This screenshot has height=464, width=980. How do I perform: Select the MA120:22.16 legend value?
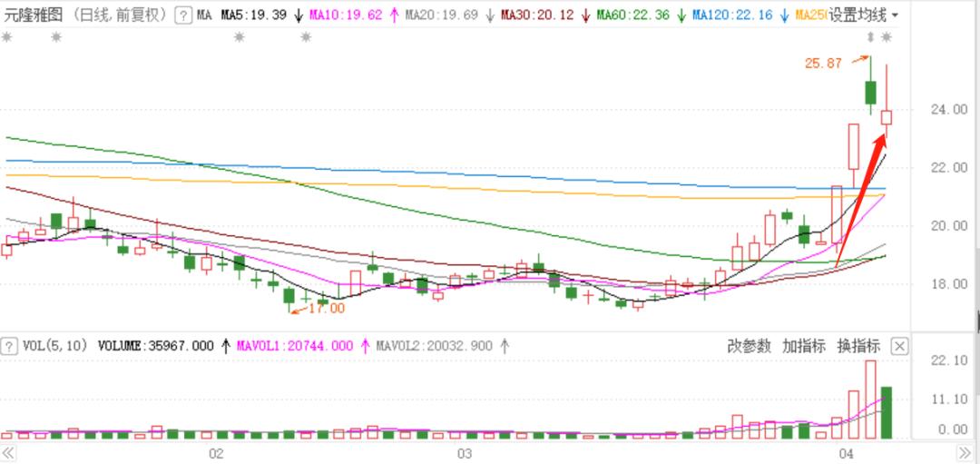[x=732, y=15]
